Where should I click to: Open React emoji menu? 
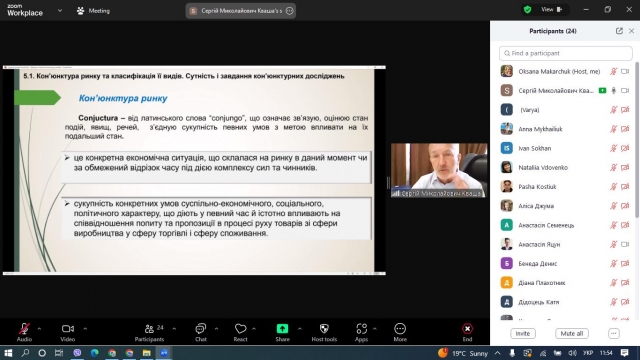[240, 332]
